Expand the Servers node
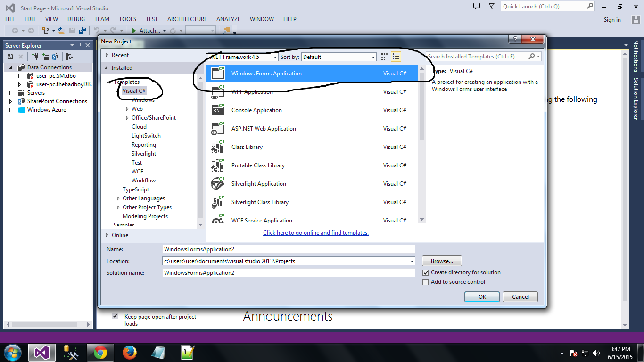 (9, 92)
